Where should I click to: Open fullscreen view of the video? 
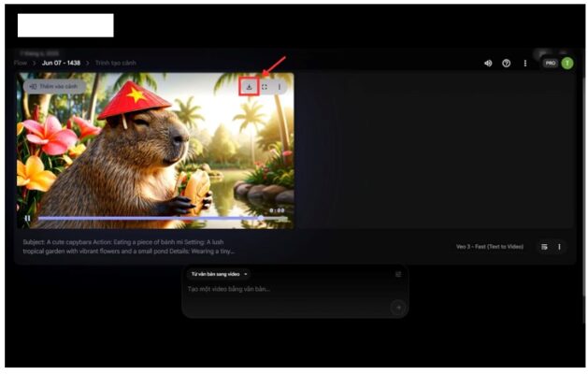pyautogui.click(x=265, y=87)
